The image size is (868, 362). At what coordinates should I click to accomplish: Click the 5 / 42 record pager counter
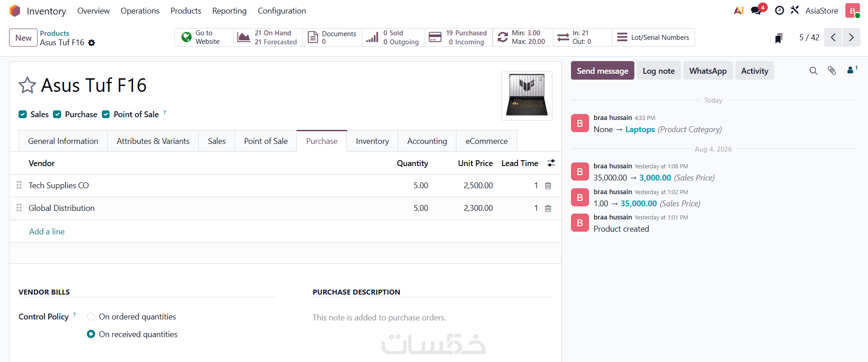pyautogui.click(x=809, y=38)
